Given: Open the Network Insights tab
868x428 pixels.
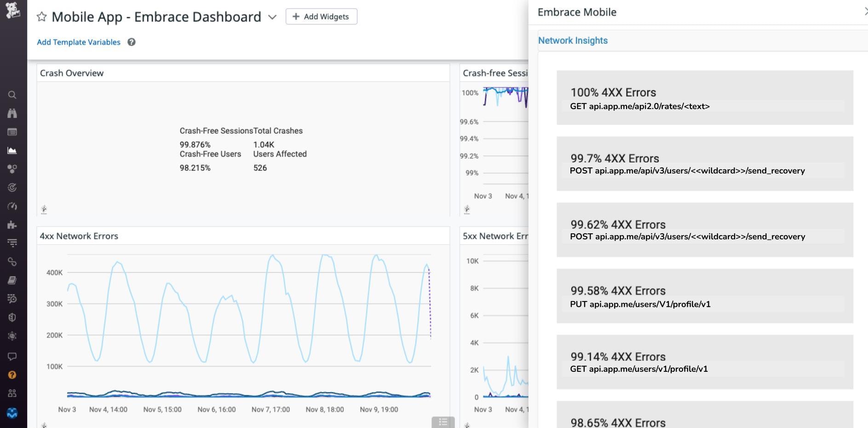Looking at the screenshot, I should click(x=573, y=40).
